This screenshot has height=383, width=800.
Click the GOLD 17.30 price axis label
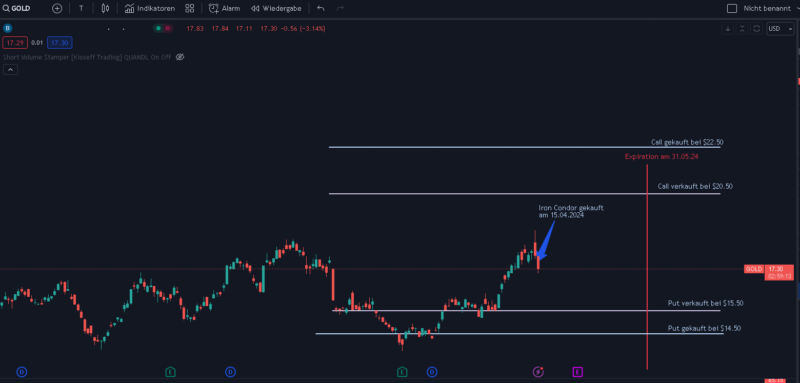[x=769, y=272]
